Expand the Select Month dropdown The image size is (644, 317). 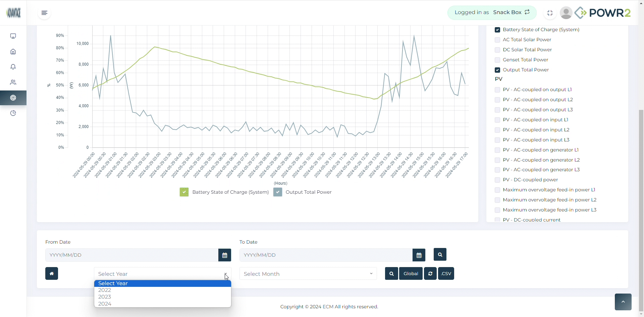point(308,274)
